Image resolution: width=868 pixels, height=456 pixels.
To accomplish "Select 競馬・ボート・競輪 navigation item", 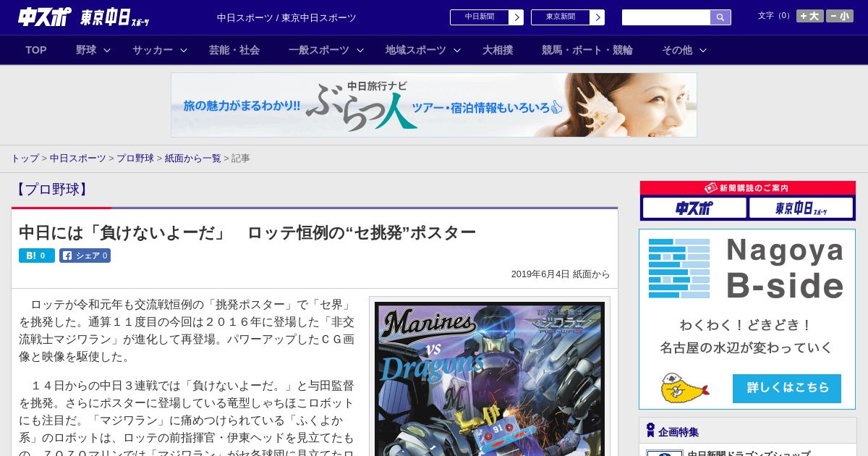I will point(587,50).
